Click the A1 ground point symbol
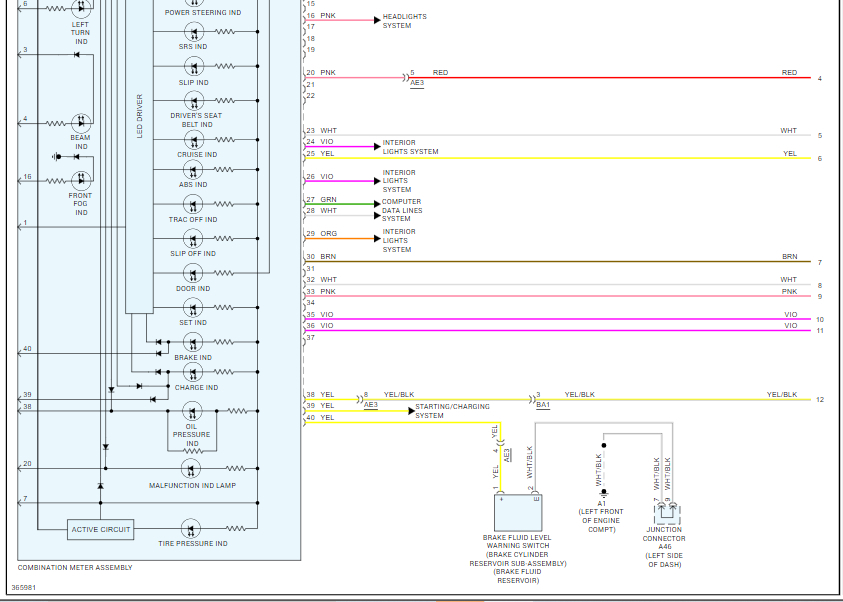 (603, 493)
